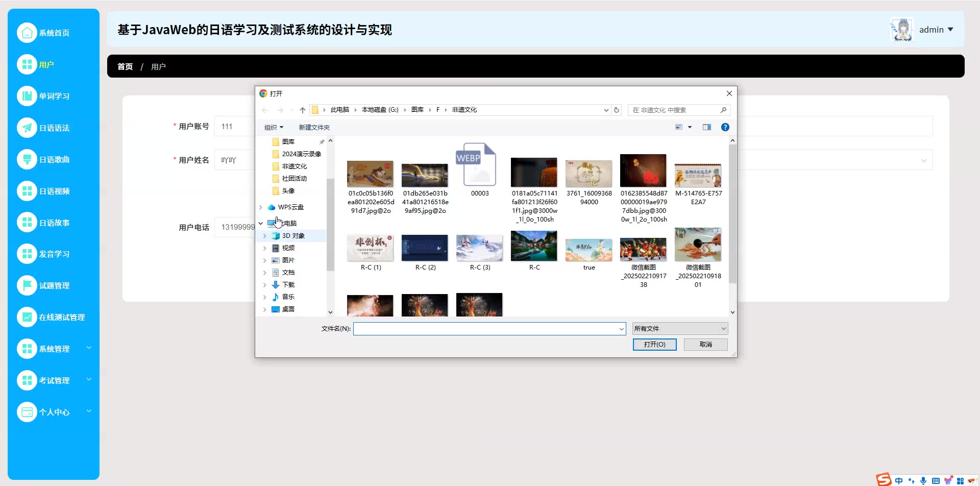Click the 试题管理 flag icon

(27, 285)
